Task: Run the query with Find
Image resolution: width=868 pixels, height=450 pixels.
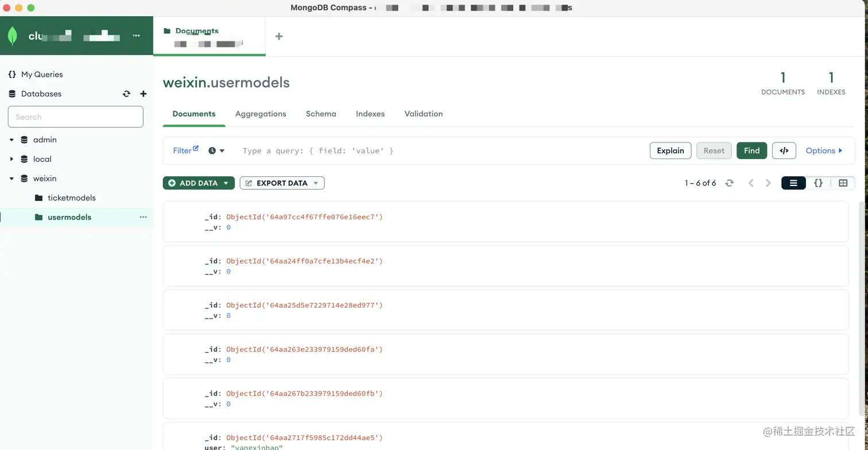Action: point(751,150)
